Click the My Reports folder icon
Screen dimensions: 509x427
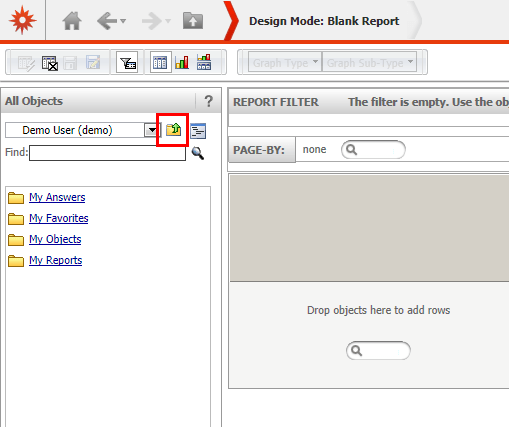16,261
